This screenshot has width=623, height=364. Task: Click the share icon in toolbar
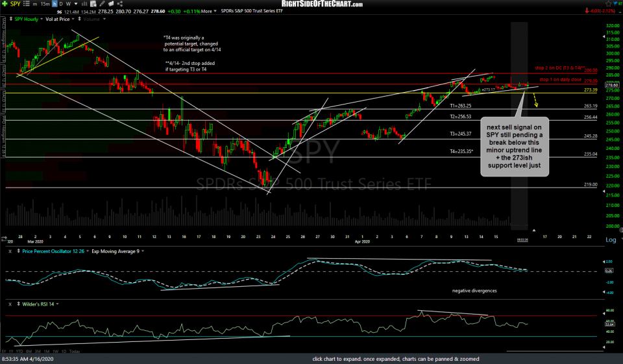119,4
